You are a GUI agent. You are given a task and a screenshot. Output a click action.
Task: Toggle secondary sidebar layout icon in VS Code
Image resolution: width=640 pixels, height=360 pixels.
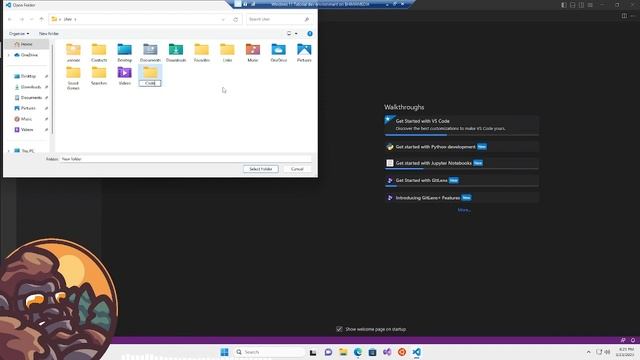[581, 5]
